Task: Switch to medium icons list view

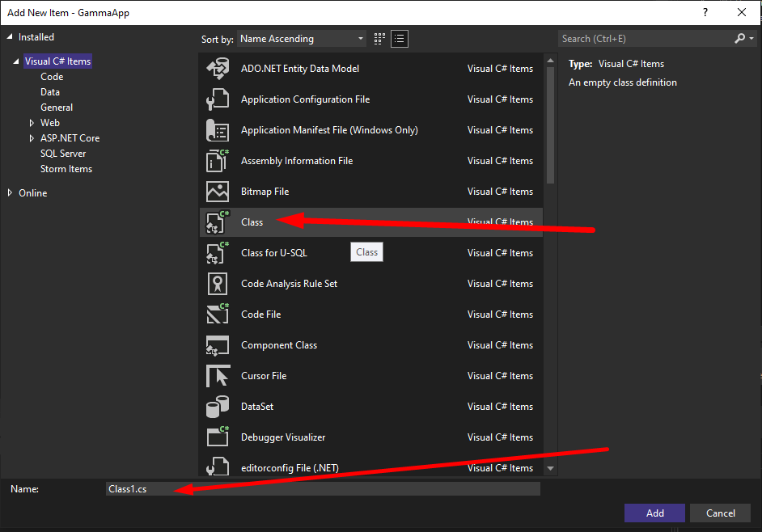Action: pyautogui.click(x=400, y=39)
